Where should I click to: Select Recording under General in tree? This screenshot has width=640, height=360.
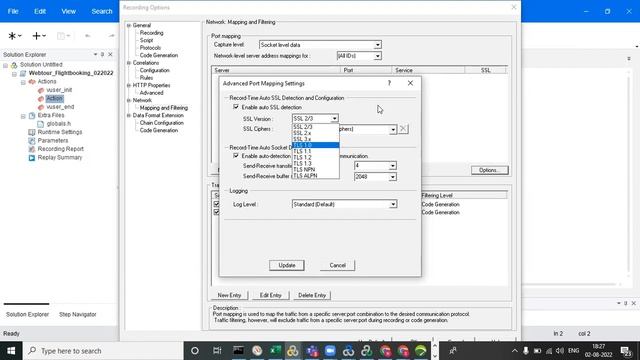151,33
